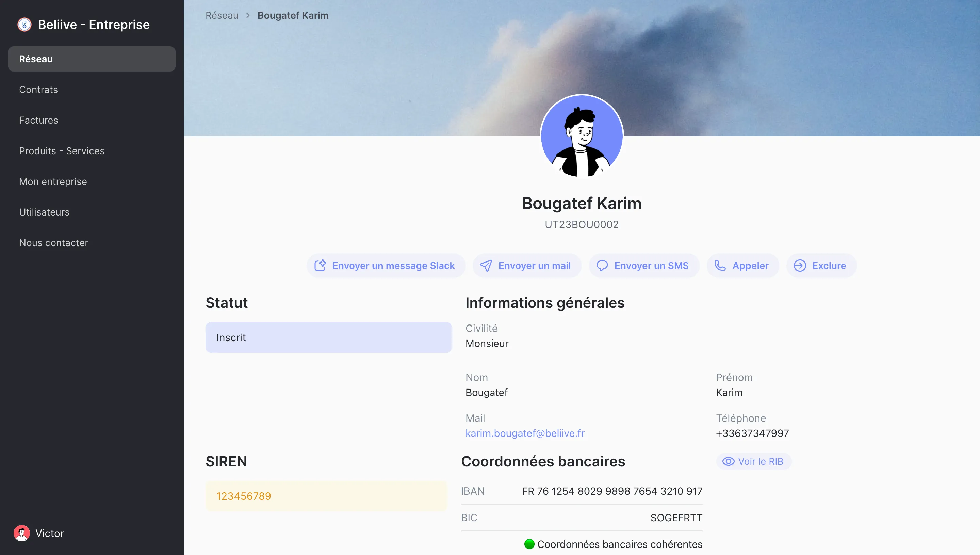980x555 pixels.
Task: Show the RIB via eye icon
Action: [728, 461]
